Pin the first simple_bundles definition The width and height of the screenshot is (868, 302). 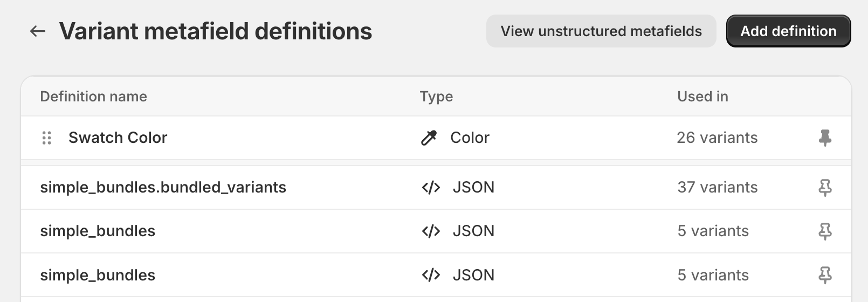point(824,231)
